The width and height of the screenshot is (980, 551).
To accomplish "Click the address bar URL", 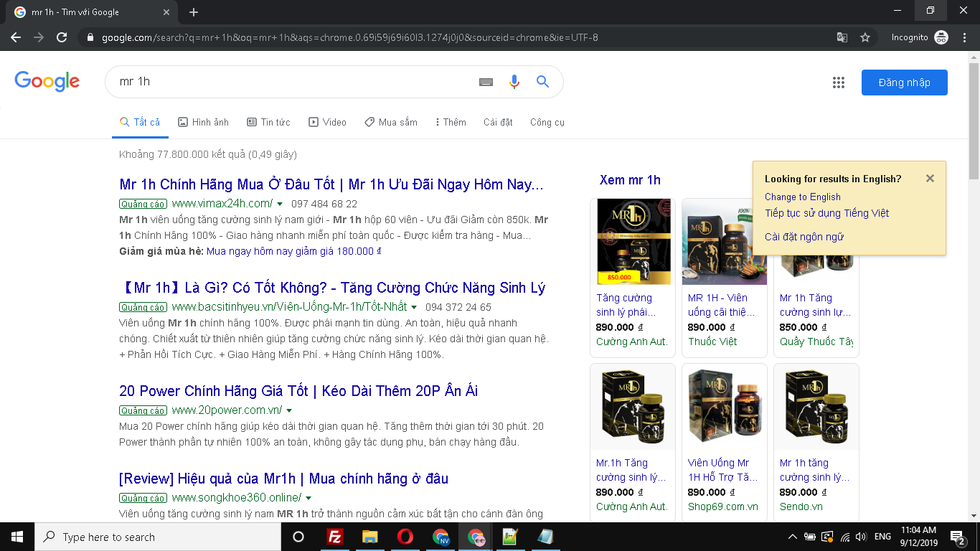I will click(350, 37).
